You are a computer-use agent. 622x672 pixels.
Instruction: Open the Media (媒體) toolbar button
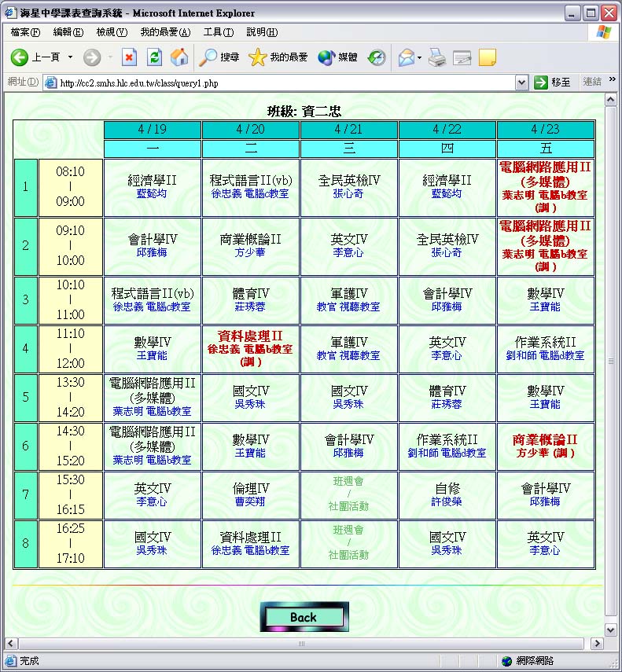click(337, 57)
